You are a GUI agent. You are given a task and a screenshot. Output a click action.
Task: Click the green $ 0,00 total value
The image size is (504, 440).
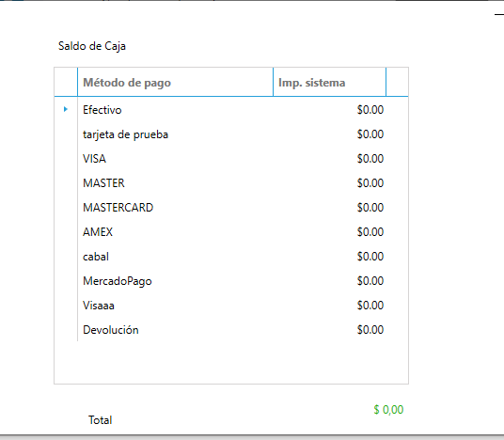click(388, 410)
